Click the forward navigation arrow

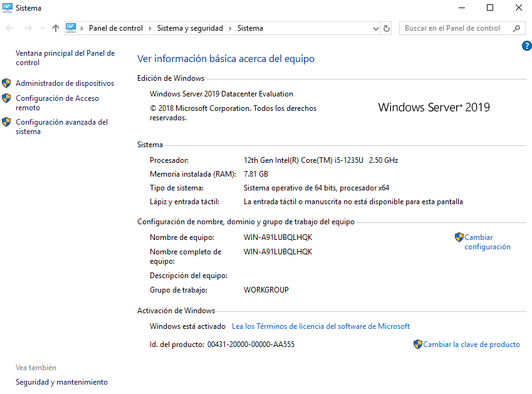pos(28,28)
